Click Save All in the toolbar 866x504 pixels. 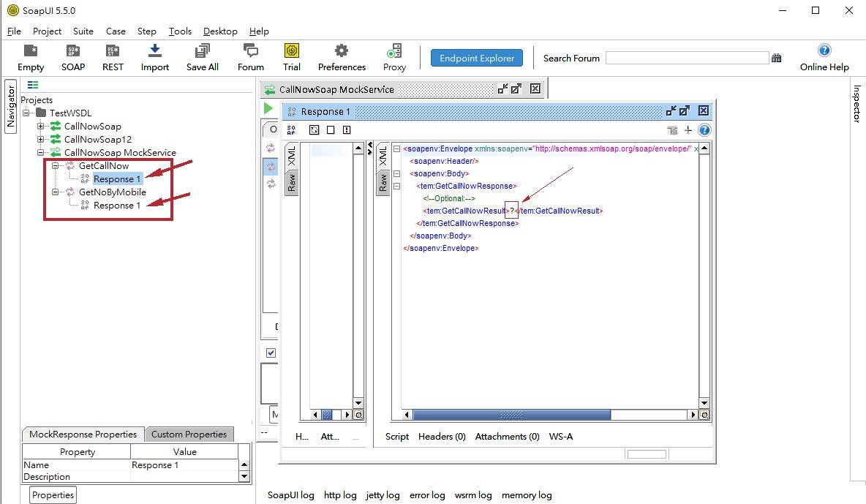(202, 51)
